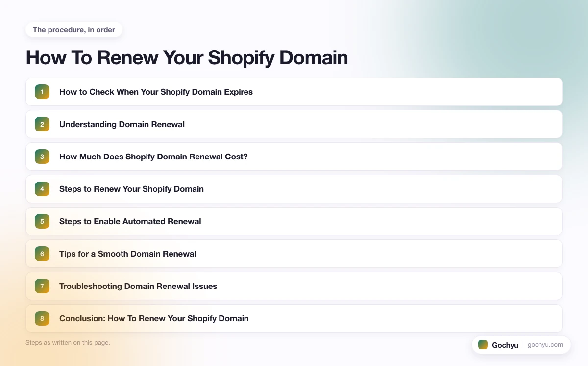Click the step 5 number badge
Screen dimensions: 588x366
(x=42, y=221)
